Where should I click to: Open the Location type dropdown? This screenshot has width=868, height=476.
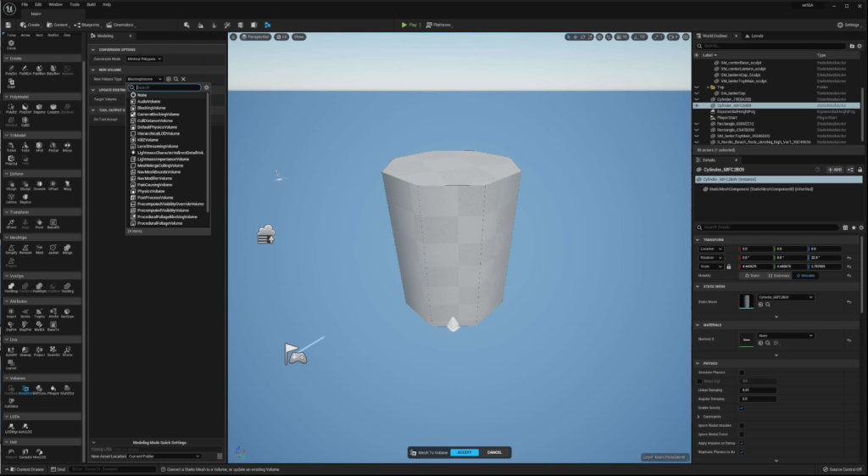711,249
